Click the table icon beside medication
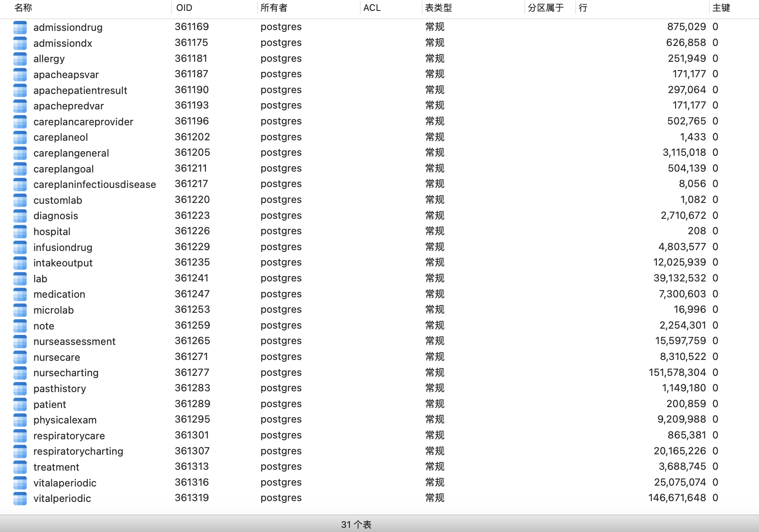The height and width of the screenshot is (532, 759). [x=20, y=294]
